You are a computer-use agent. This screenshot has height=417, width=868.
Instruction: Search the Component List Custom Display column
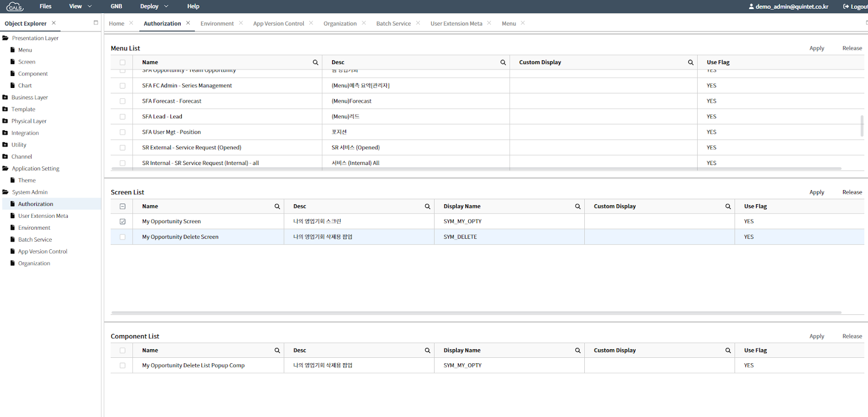[728, 351]
